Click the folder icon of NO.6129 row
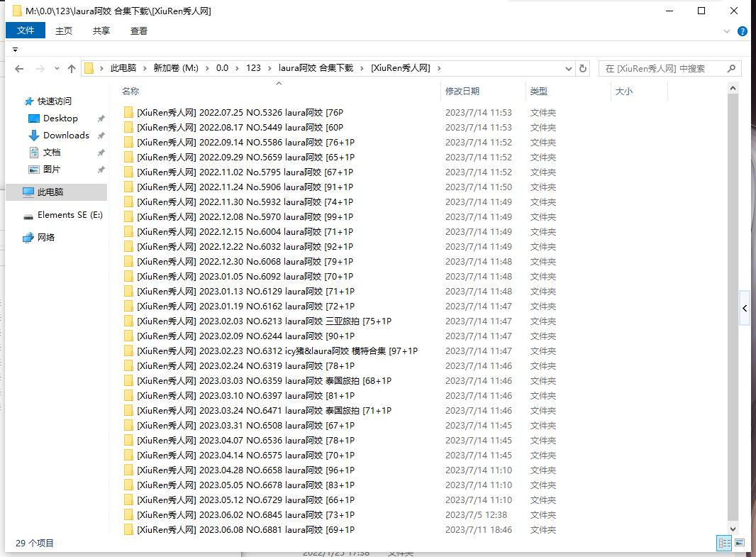 [x=128, y=292]
